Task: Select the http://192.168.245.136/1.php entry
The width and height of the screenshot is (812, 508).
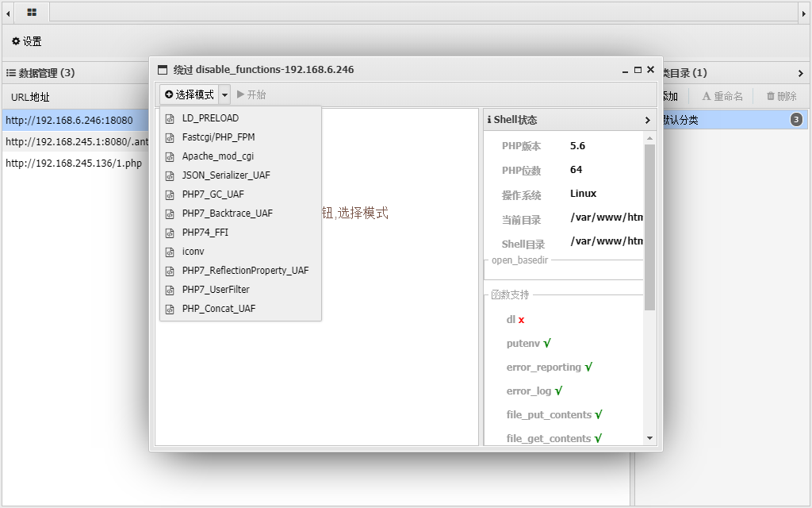Action: pyautogui.click(x=74, y=164)
